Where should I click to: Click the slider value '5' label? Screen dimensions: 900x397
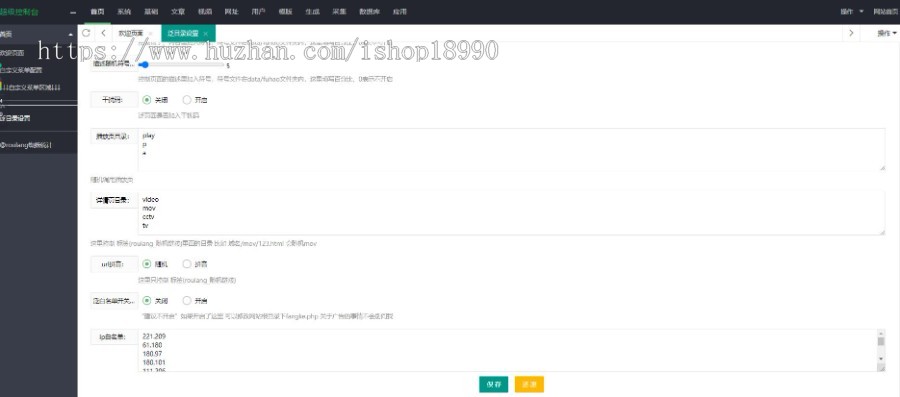click(x=228, y=65)
